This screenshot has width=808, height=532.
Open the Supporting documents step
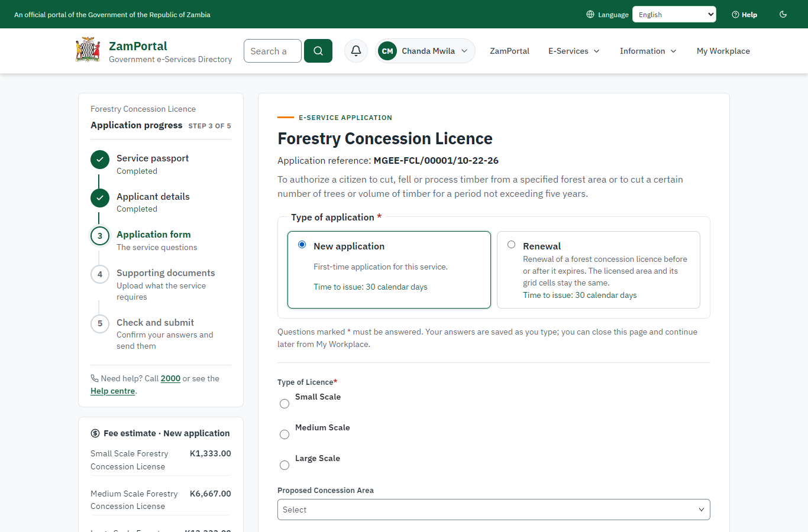[x=166, y=273]
